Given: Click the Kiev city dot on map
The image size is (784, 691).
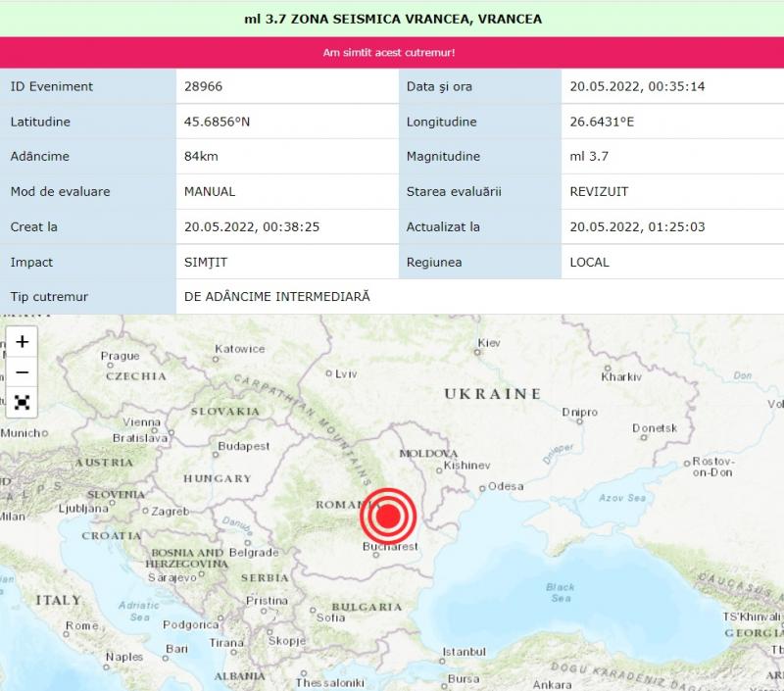Looking at the screenshot, I should [x=477, y=352].
